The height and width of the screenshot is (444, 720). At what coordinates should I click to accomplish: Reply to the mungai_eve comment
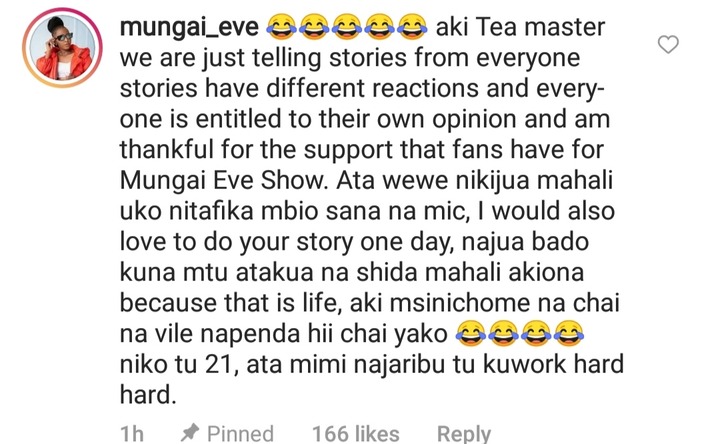click(464, 433)
